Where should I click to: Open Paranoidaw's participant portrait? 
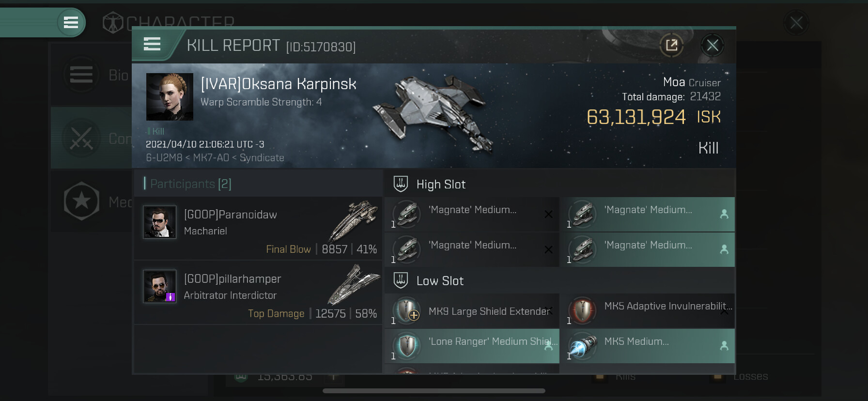[160, 222]
